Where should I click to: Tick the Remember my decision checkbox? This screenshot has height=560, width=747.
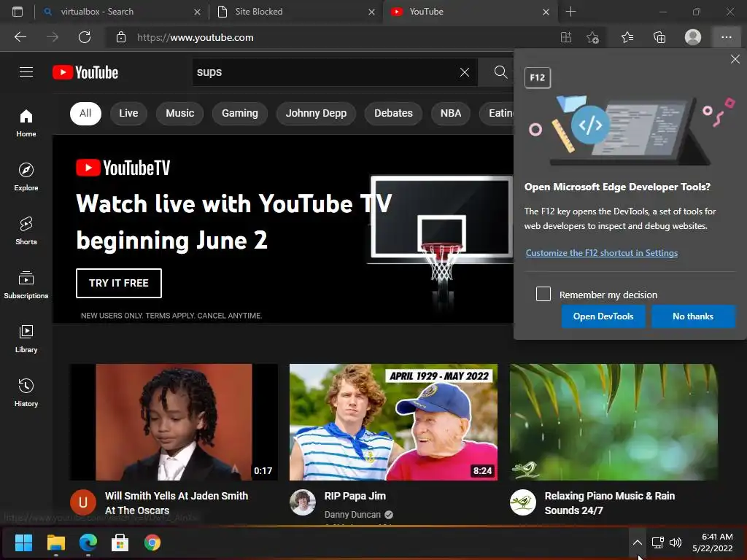point(543,294)
